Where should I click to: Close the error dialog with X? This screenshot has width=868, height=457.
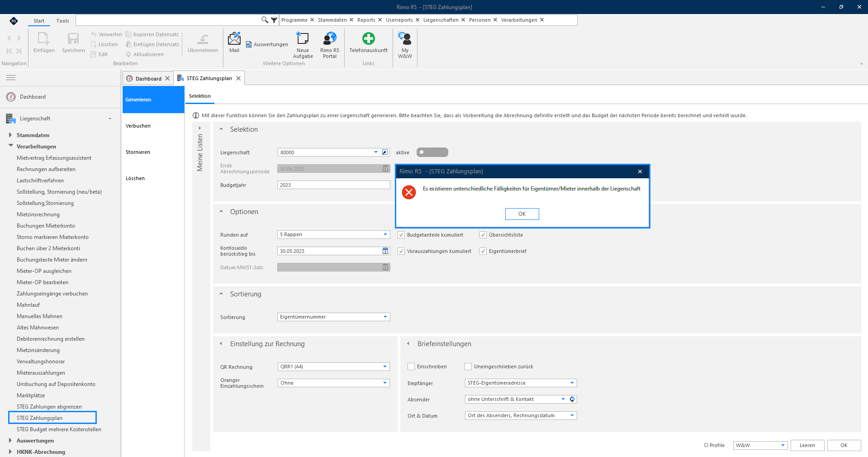coord(640,171)
